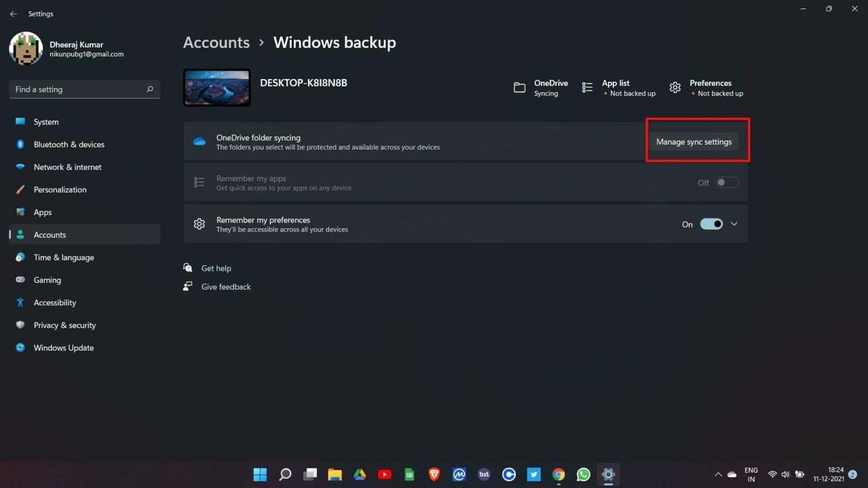868x488 pixels.
Task: Open the ENG IN language selector
Action: pos(751,474)
